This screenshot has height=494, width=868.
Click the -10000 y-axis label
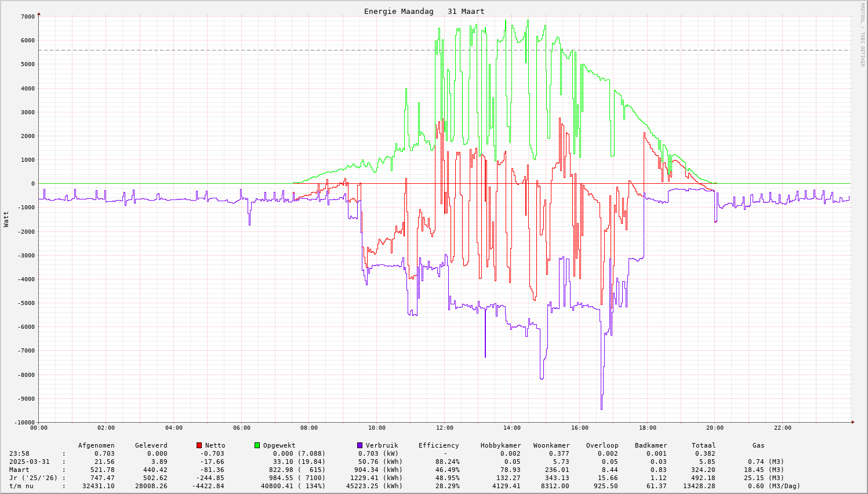coord(23,422)
